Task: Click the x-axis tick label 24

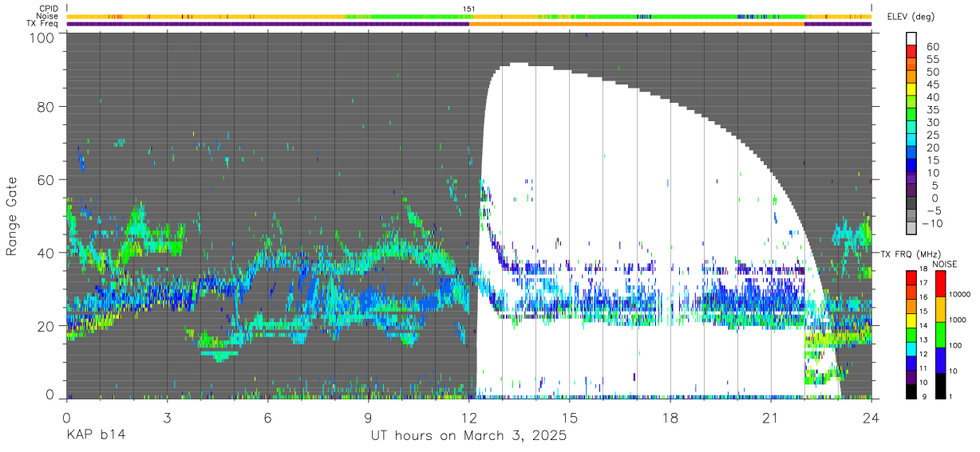Action: point(871,418)
